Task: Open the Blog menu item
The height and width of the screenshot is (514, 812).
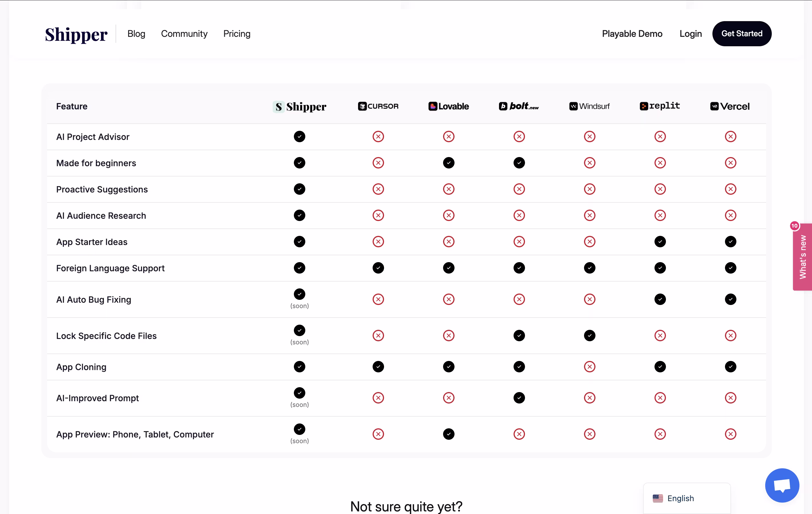Action: click(x=136, y=34)
